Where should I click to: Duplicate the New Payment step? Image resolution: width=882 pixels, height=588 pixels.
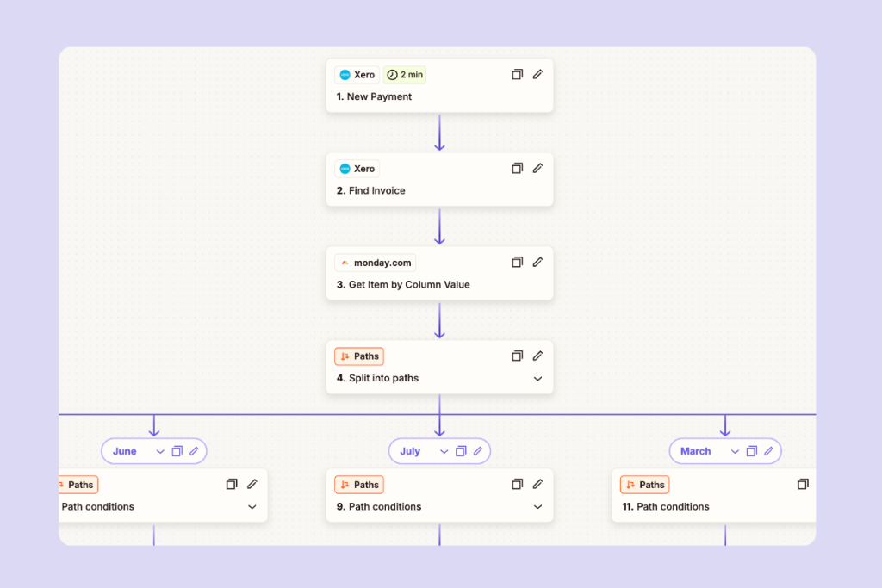(517, 75)
